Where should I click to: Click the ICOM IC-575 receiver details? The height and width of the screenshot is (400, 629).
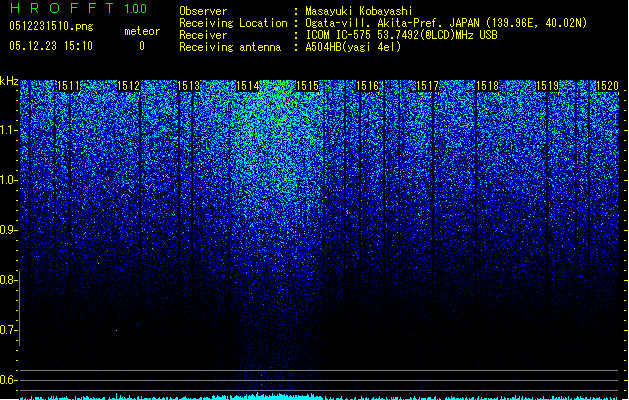[402, 35]
